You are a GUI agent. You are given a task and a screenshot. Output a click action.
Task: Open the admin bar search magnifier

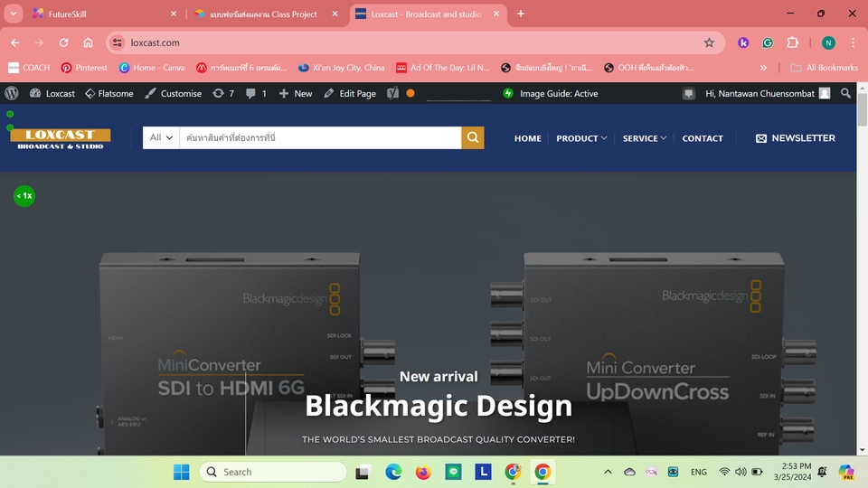(x=845, y=93)
